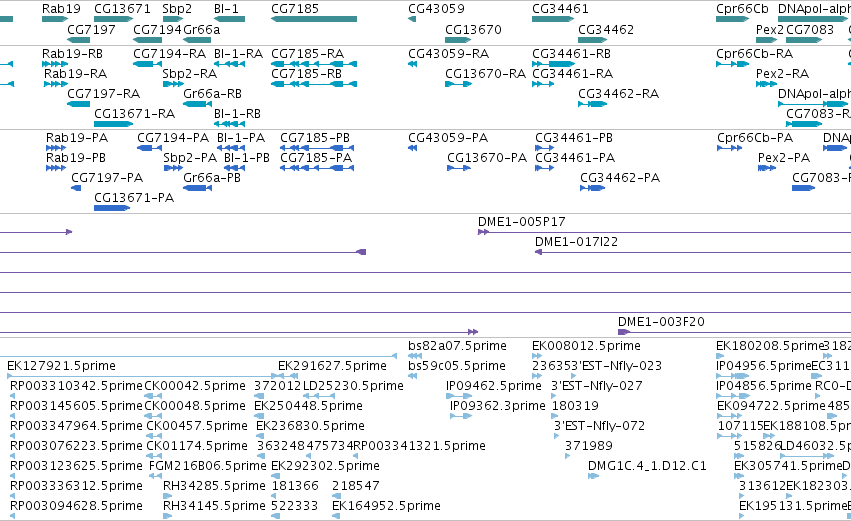Select BAC clone label DME1-005P17
851x521 pixels.
pyautogui.click(x=522, y=222)
